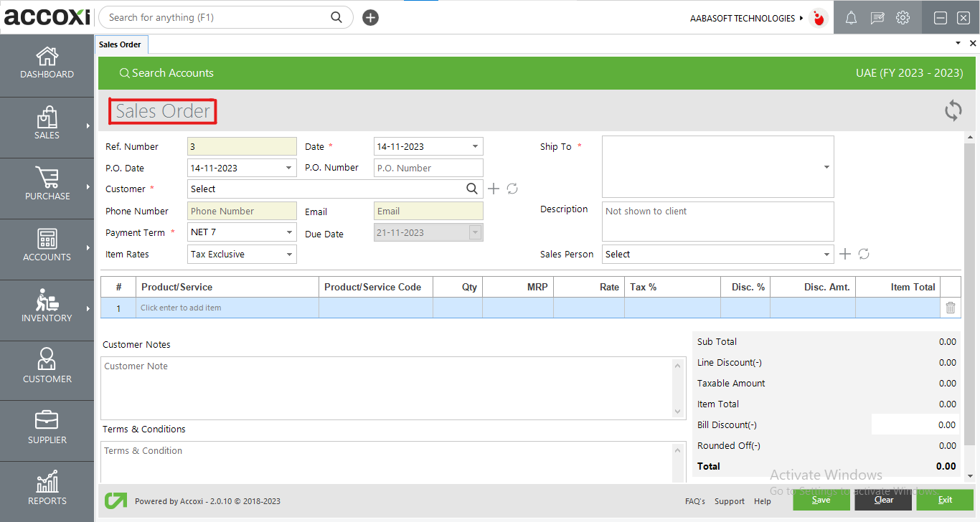Refresh the customer list icon
Image resolution: width=980 pixels, height=522 pixels.
[512, 189]
